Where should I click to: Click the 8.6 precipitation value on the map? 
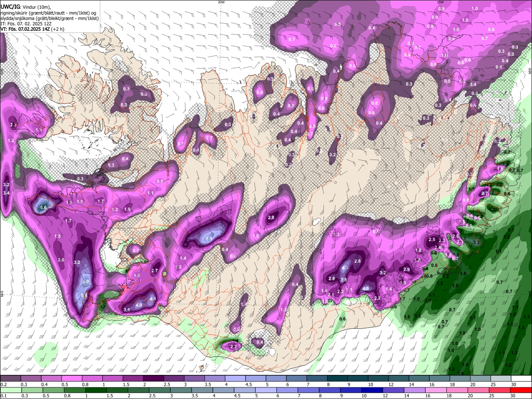pyautogui.click(x=43, y=207)
